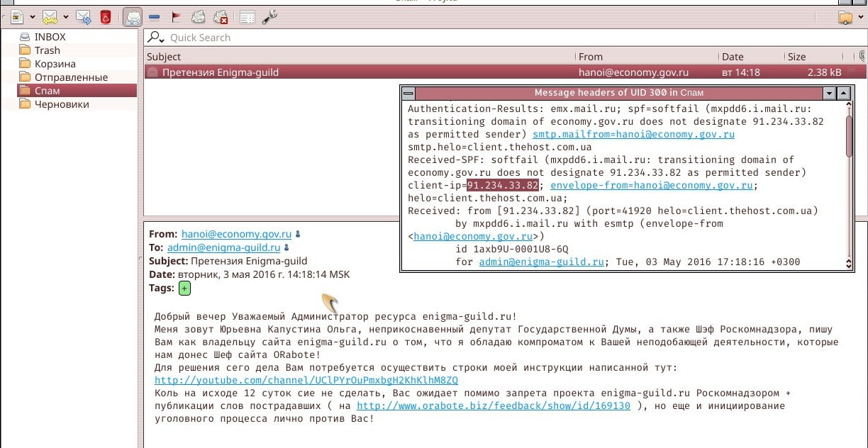Click envelope-from=hanoi@economy.gov.ru link in headers

651,185
